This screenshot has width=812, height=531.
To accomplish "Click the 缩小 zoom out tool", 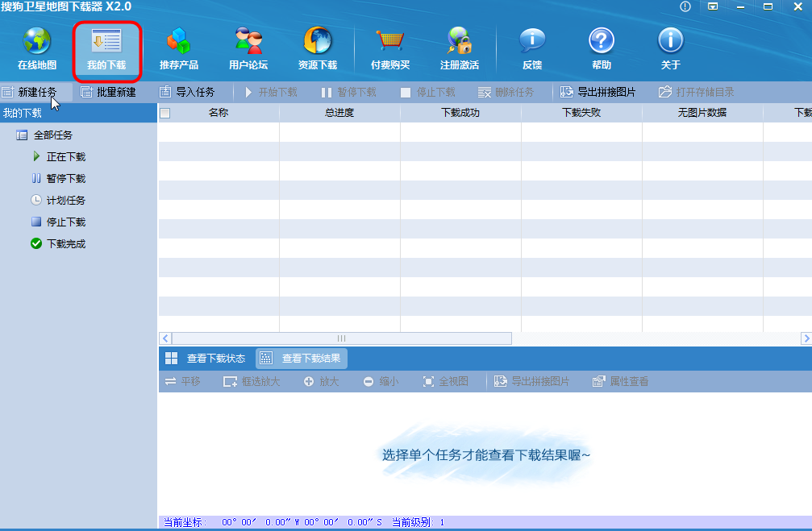I will pyautogui.click(x=381, y=381).
